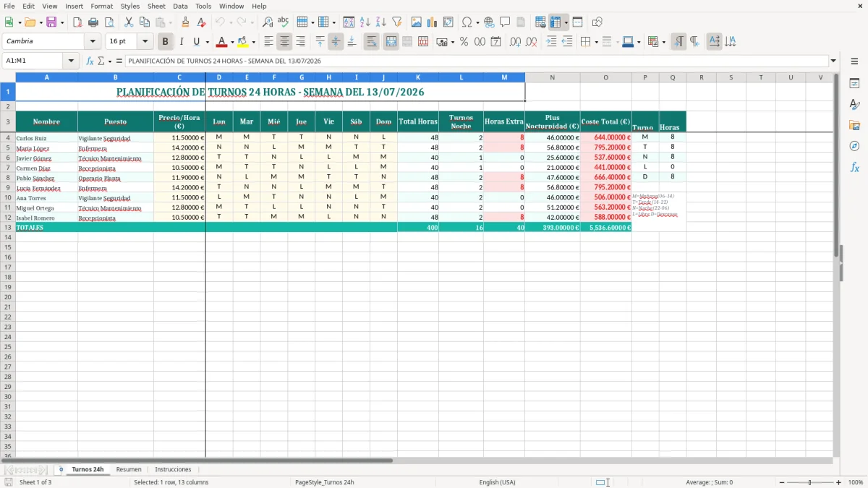Toggle bold formatting
This screenshot has height=488, width=868.
[x=166, y=42]
